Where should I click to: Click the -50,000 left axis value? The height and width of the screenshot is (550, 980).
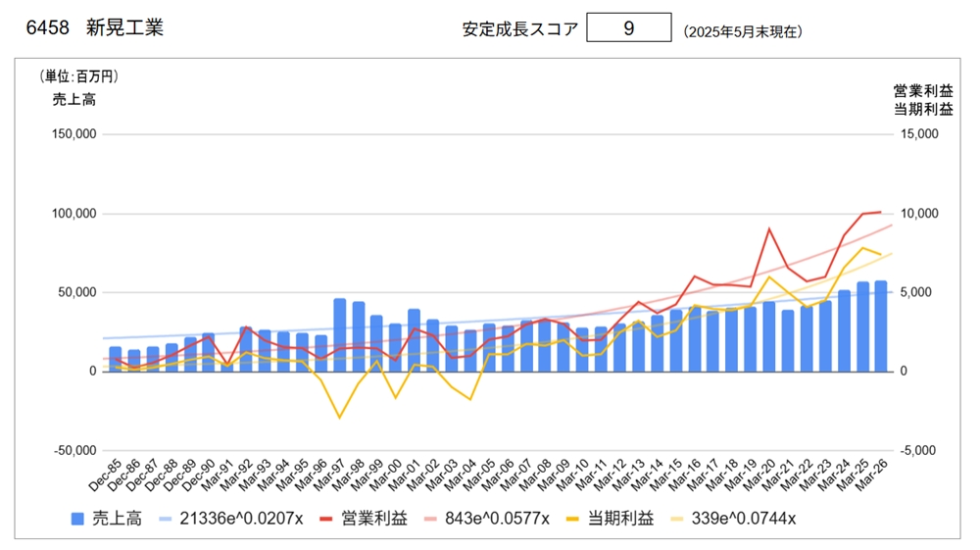click(x=75, y=451)
